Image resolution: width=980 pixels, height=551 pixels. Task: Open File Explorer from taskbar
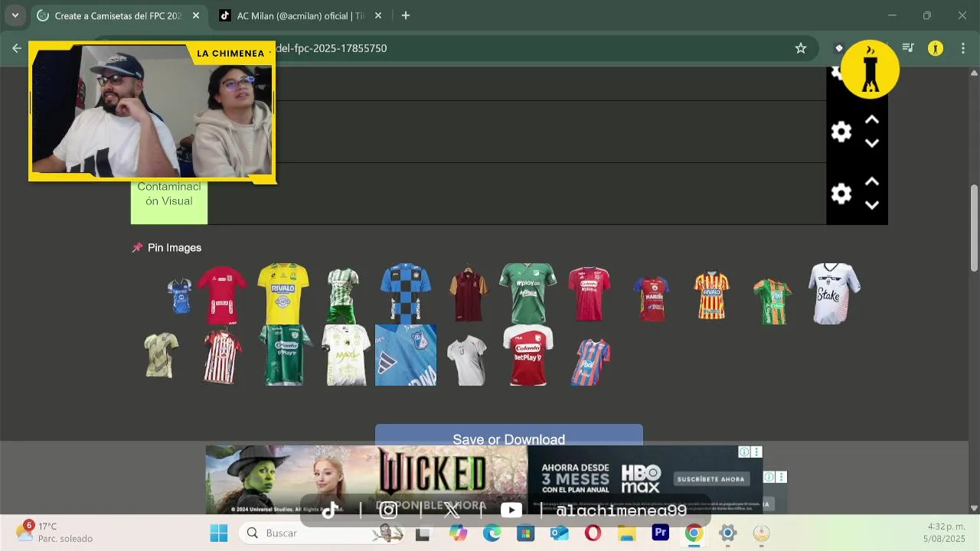click(626, 533)
